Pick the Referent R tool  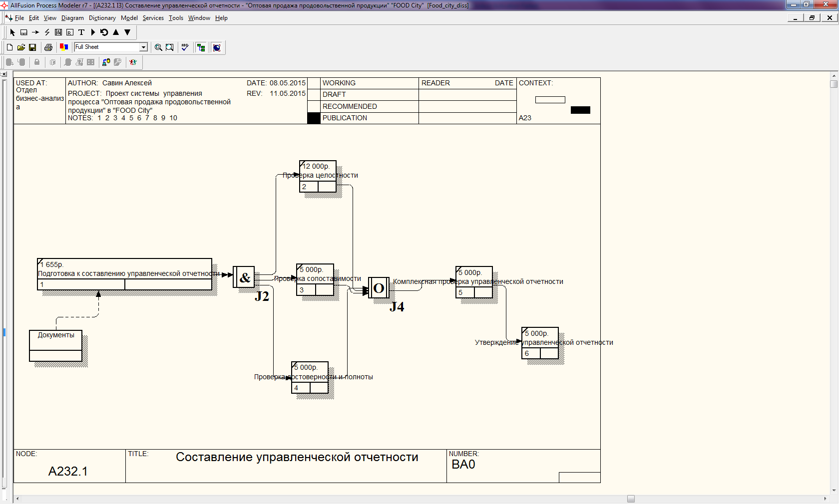click(x=70, y=32)
